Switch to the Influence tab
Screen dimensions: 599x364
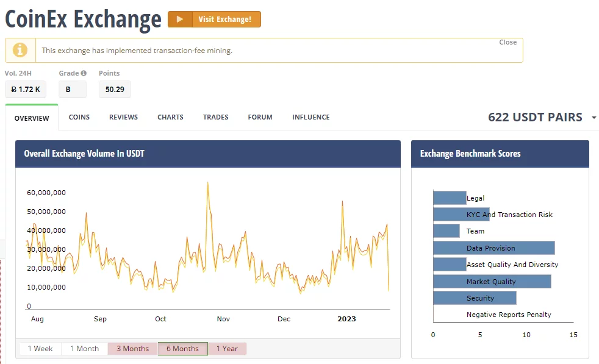pyautogui.click(x=310, y=117)
